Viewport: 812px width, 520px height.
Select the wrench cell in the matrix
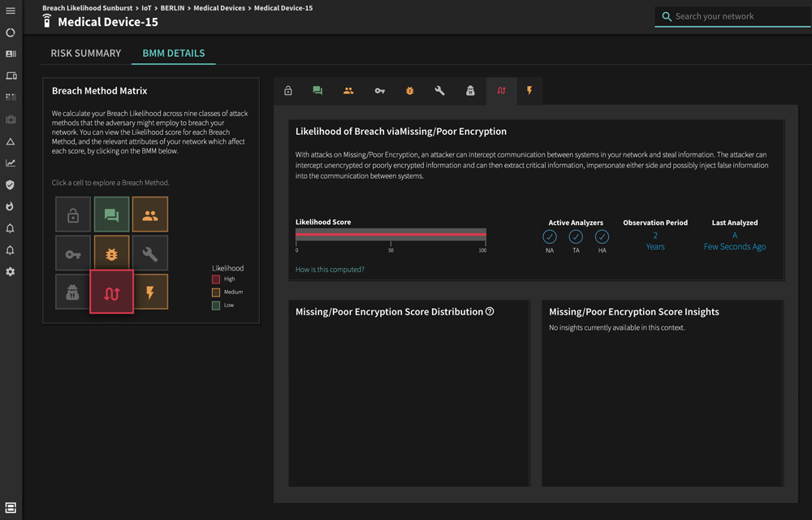click(150, 253)
